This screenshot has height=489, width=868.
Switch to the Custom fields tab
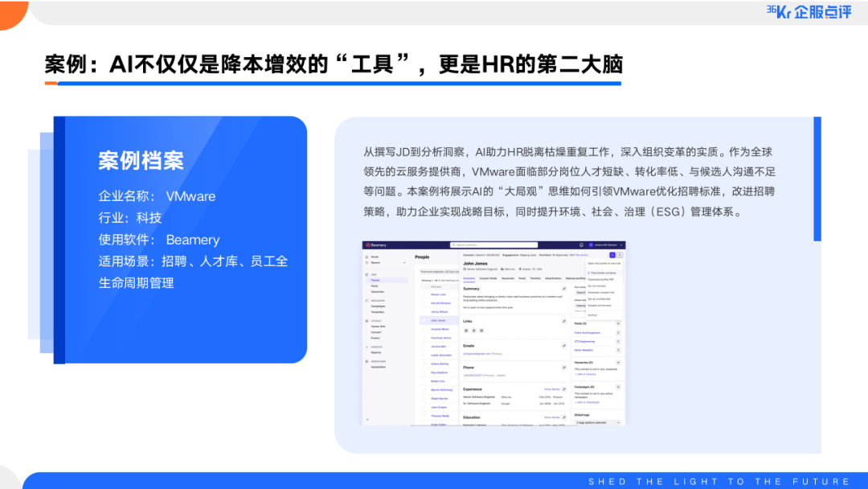click(489, 278)
